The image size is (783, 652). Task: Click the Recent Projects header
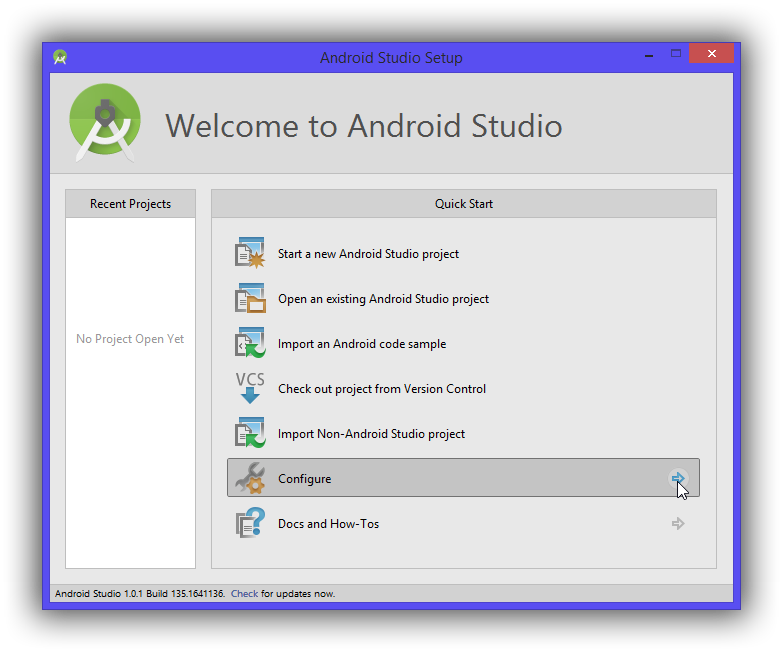tap(130, 204)
